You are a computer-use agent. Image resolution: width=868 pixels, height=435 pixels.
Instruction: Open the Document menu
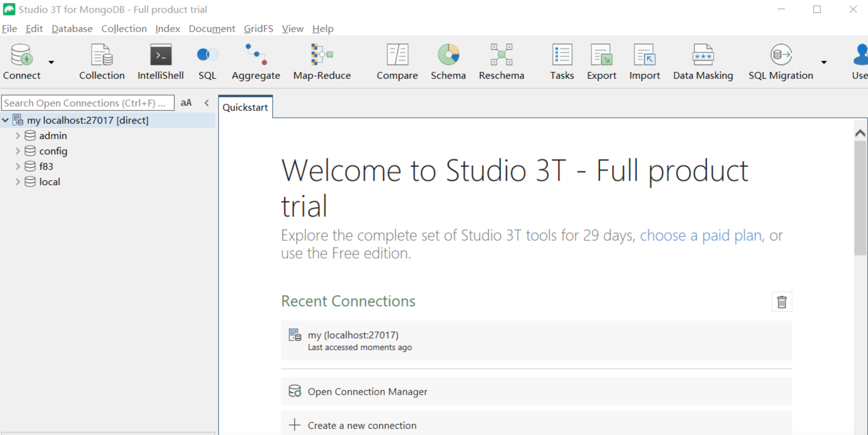click(x=212, y=29)
